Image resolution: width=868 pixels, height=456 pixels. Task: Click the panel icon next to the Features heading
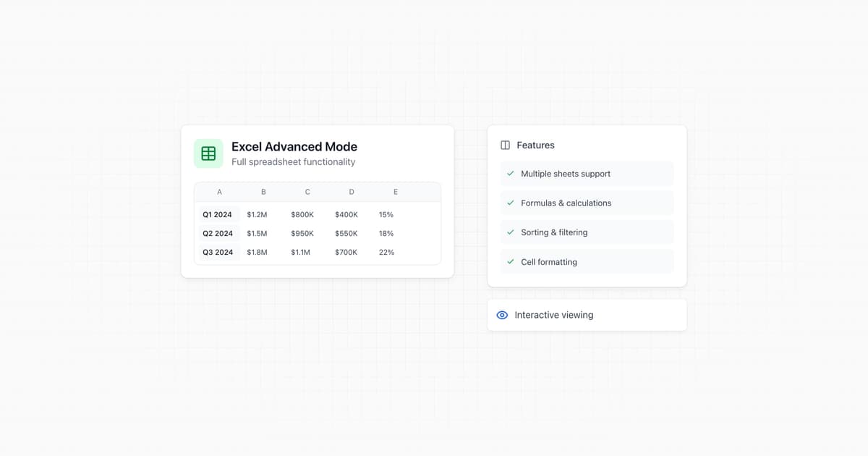504,144
